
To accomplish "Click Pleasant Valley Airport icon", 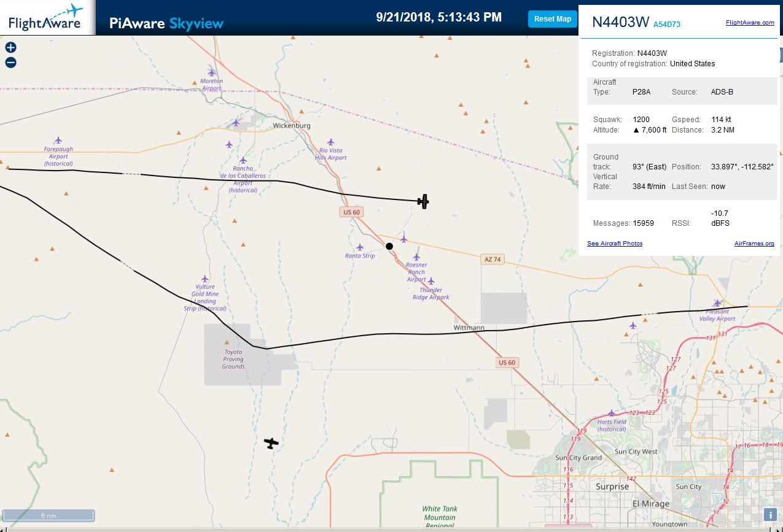I will 717,303.
